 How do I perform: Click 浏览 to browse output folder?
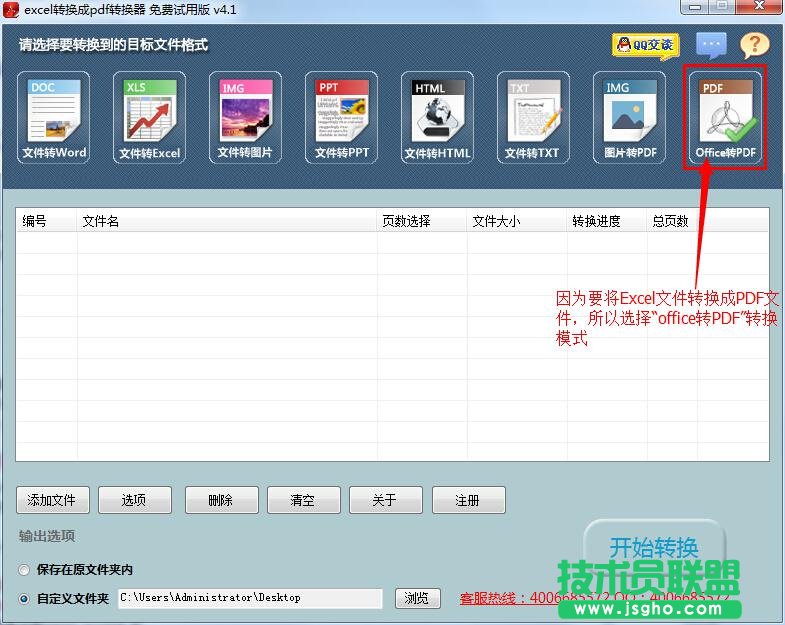tap(418, 598)
